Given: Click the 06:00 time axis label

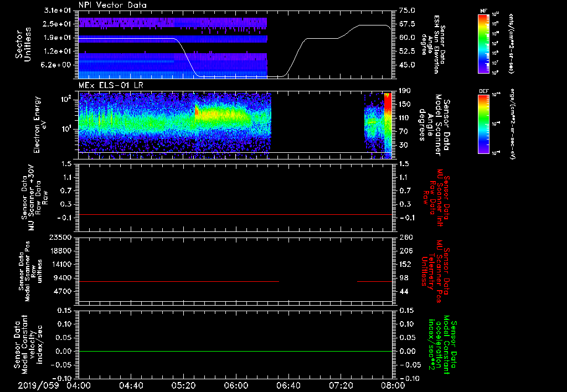Looking at the screenshot, I should [x=236, y=385].
